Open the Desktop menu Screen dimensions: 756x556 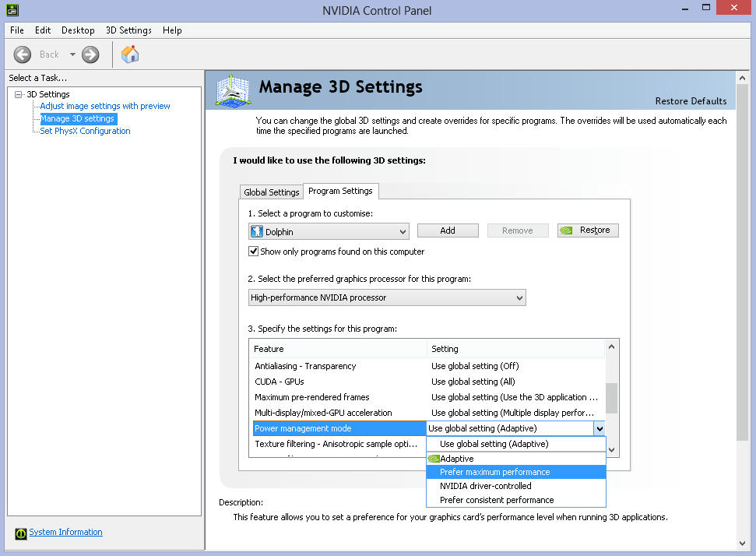point(78,30)
